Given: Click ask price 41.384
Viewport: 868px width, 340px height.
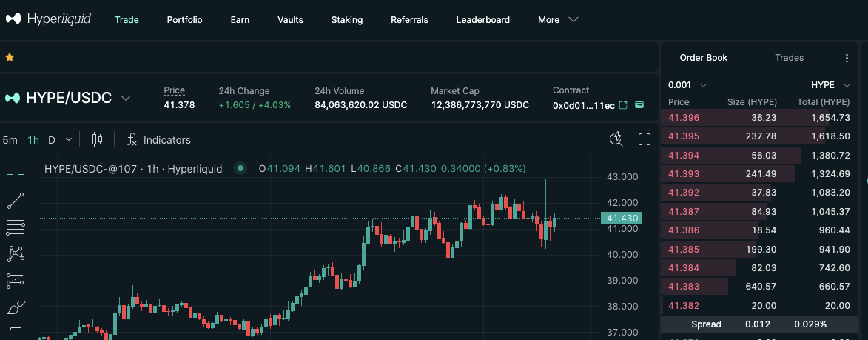Looking at the screenshot, I should (x=684, y=268).
